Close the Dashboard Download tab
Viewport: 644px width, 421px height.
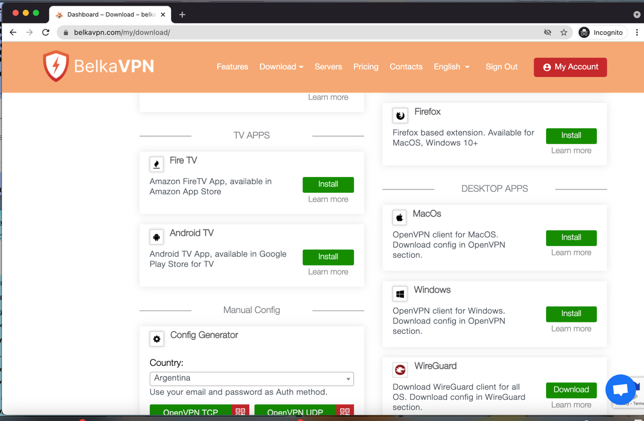pyautogui.click(x=163, y=15)
